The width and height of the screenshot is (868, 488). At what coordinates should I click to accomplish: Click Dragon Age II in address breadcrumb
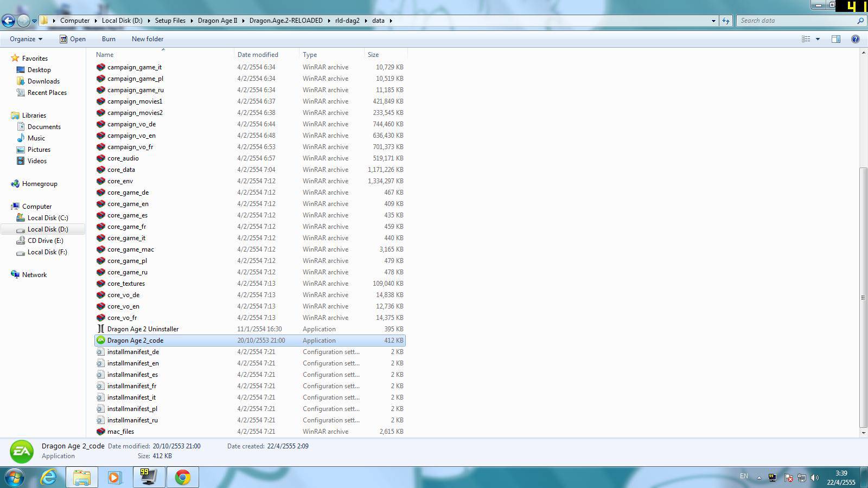pos(218,21)
